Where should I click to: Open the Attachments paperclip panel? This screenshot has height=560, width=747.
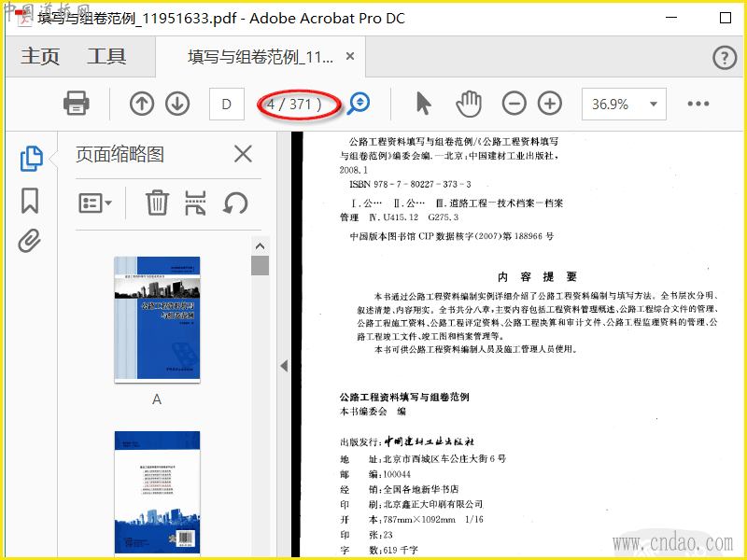(x=30, y=241)
